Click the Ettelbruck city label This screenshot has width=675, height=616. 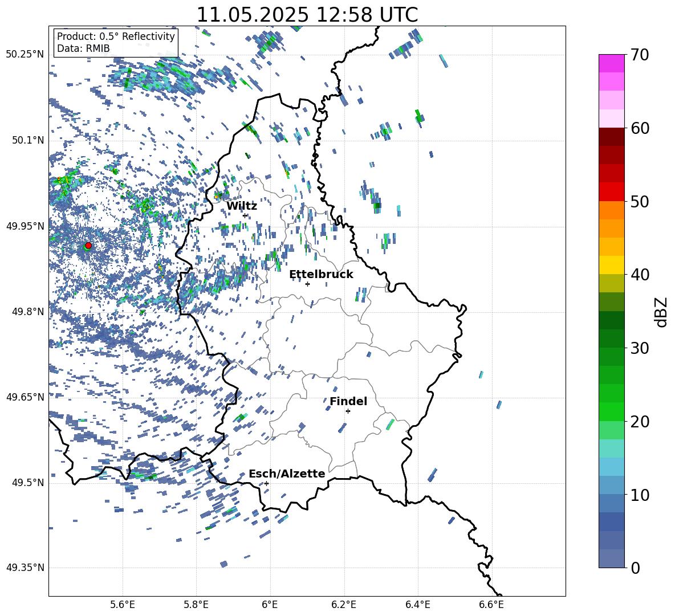(x=321, y=275)
